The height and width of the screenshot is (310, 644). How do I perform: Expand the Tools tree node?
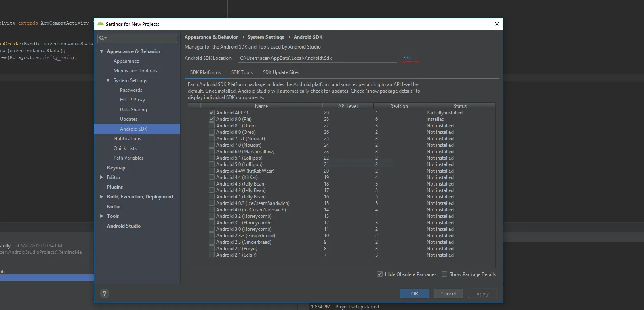[x=102, y=216]
